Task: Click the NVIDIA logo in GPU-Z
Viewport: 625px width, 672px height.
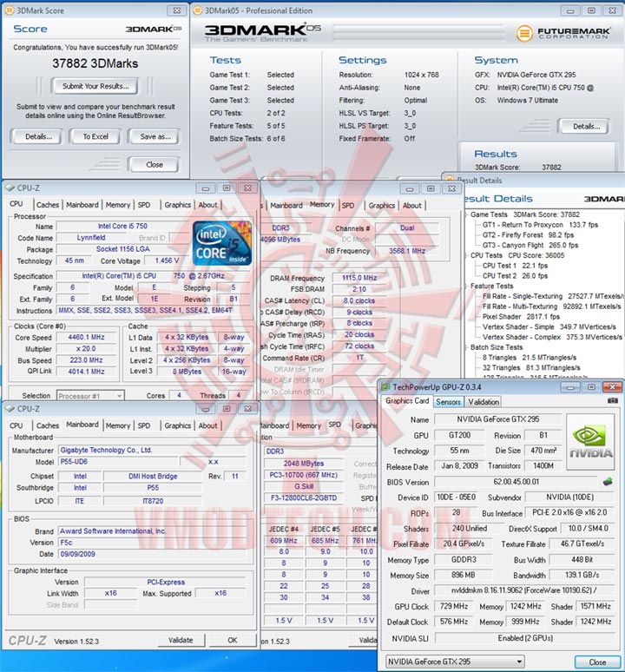Action: pyautogui.click(x=591, y=442)
